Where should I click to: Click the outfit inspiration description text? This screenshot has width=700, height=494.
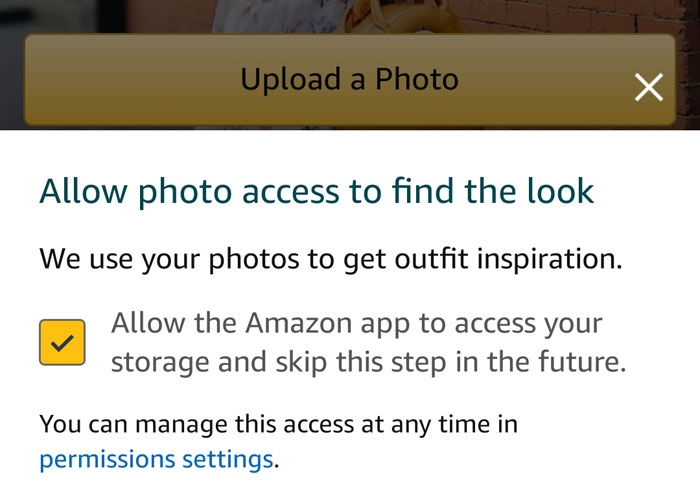click(330, 259)
